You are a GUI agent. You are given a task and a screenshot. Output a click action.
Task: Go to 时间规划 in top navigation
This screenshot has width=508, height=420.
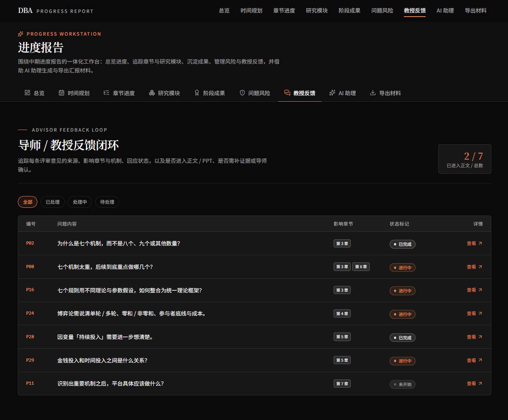251,11
